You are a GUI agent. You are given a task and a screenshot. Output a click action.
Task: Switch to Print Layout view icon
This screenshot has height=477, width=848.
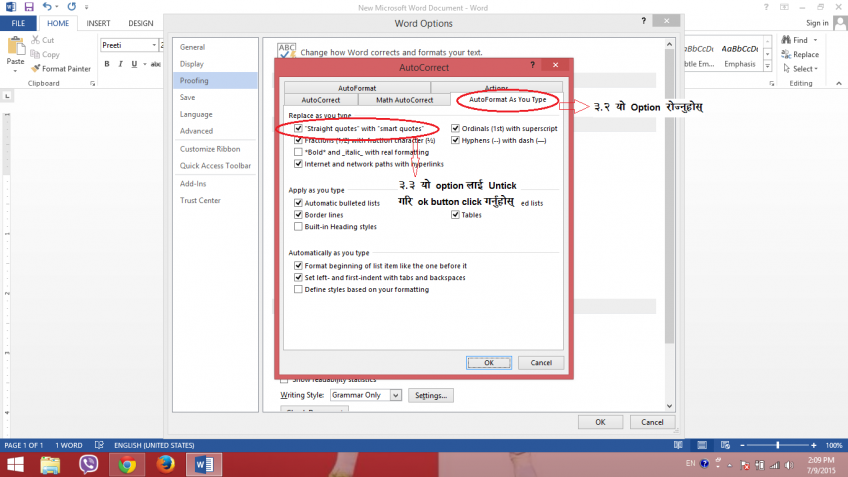pos(702,445)
